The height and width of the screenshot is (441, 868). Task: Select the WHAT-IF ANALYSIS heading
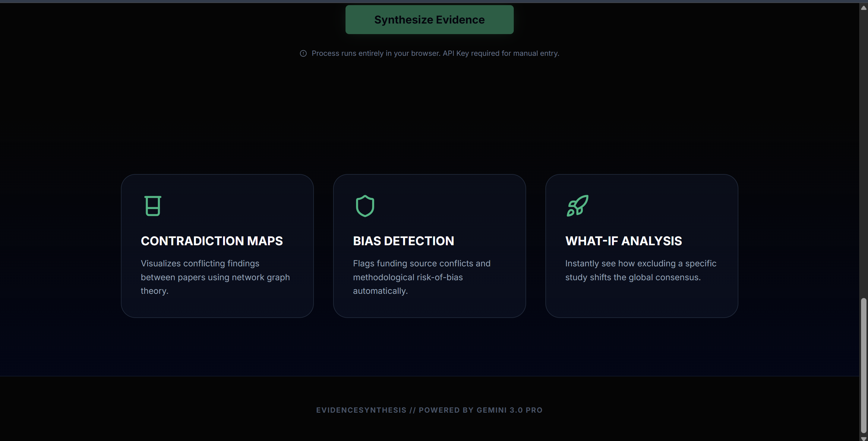[623, 241]
